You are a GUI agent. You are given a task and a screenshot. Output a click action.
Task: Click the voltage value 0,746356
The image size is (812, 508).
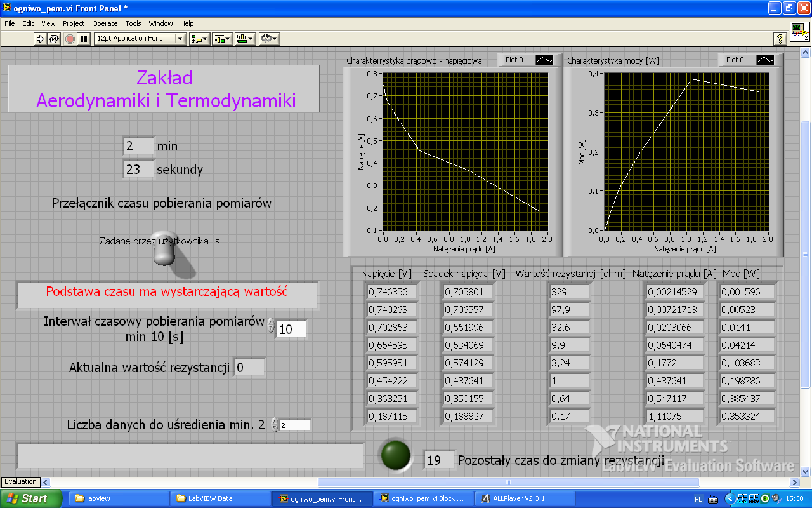tap(392, 292)
